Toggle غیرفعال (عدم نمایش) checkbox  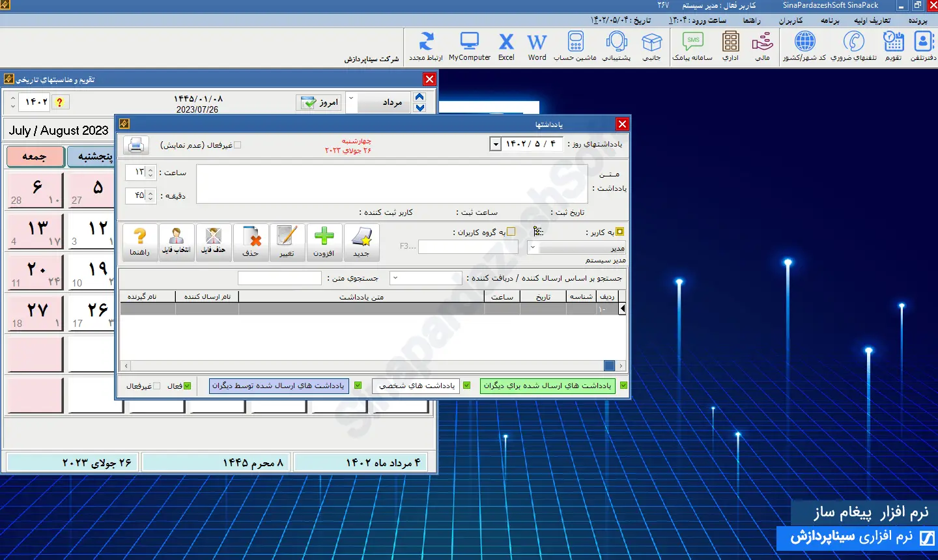coord(237,145)
